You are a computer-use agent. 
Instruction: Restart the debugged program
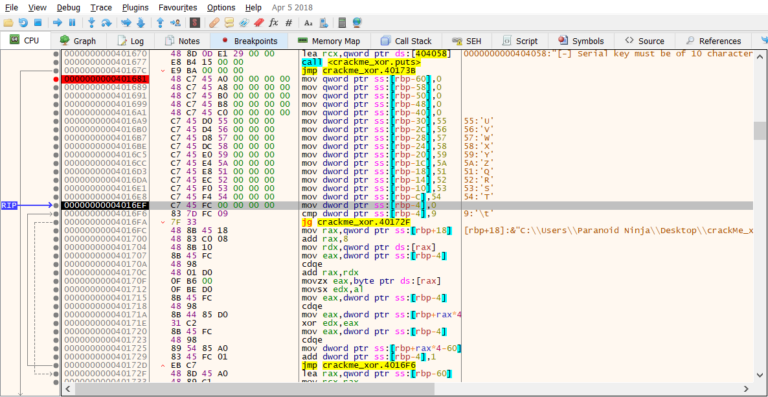pyautogui.click(x=23, y=23)
